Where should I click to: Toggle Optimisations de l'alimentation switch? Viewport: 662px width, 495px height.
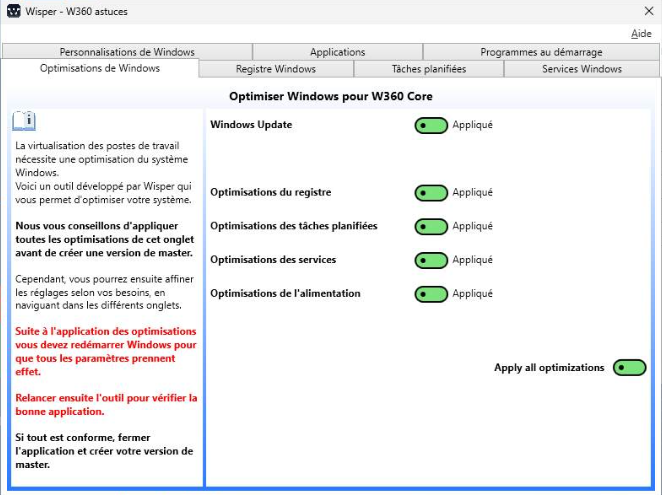431,294
